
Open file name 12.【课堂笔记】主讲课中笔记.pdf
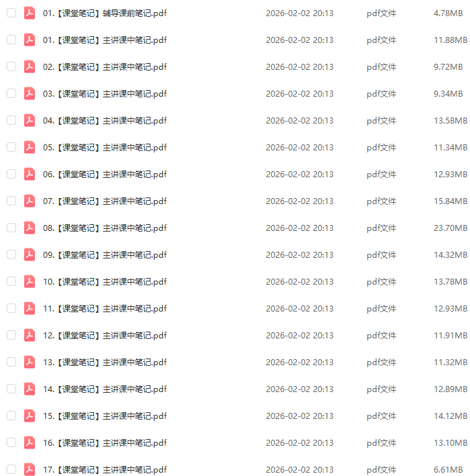click(105, 336)
